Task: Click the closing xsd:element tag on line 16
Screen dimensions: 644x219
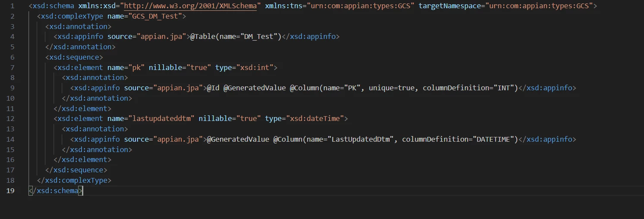Action: 82,159
